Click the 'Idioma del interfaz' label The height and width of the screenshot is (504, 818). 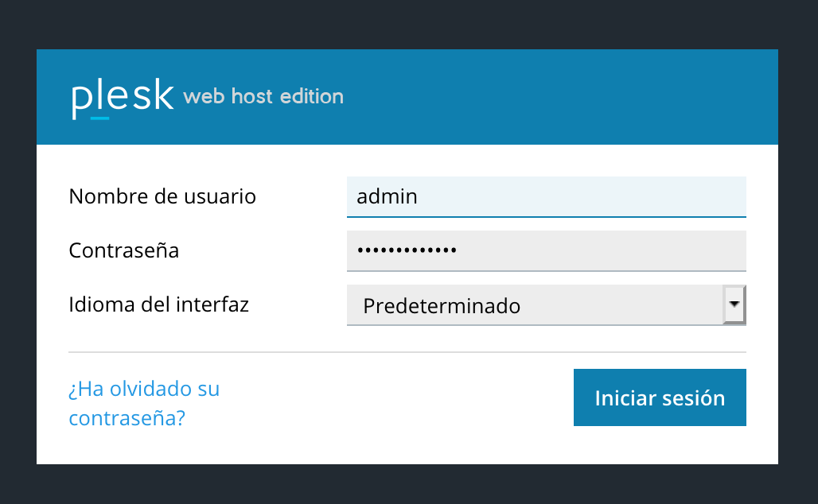158,304
